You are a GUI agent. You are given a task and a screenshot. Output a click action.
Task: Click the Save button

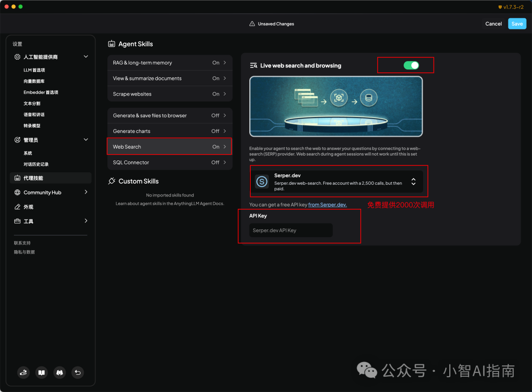(x=517, y=24)
